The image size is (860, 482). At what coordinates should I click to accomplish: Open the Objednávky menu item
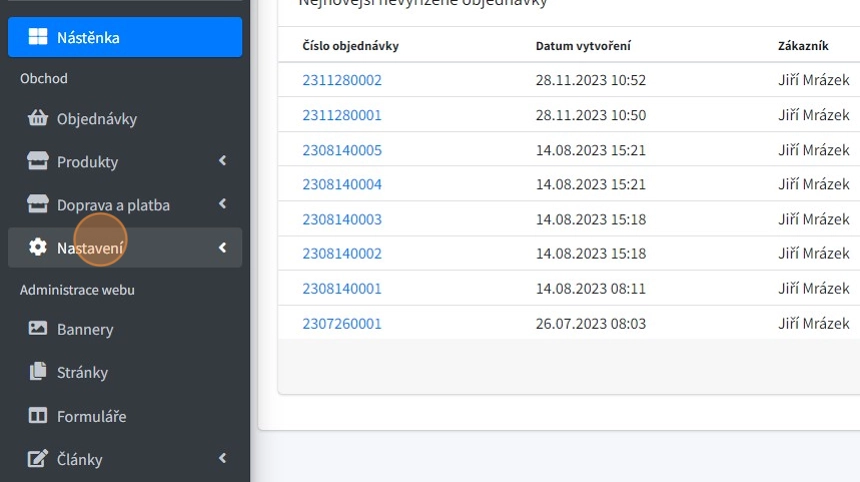97,119
